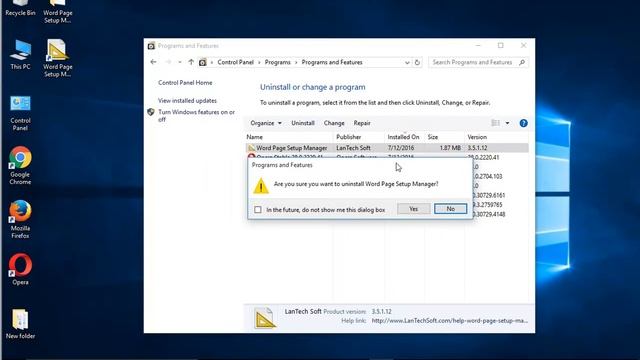Open the LanTechSoft help link URL
Screen dimensions: 640x360
[449, 321]
